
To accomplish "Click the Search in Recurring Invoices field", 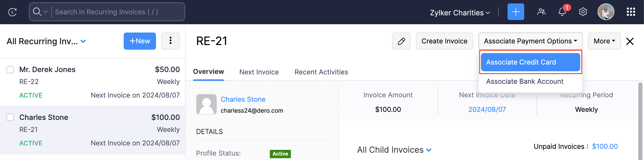I will pos(117,12).
